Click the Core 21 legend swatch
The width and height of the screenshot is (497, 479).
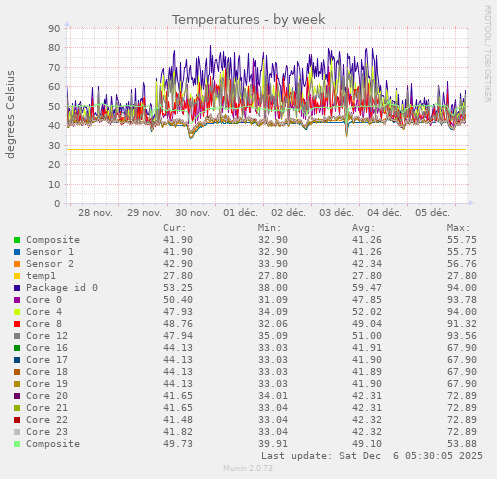click(x=17, y=408)
